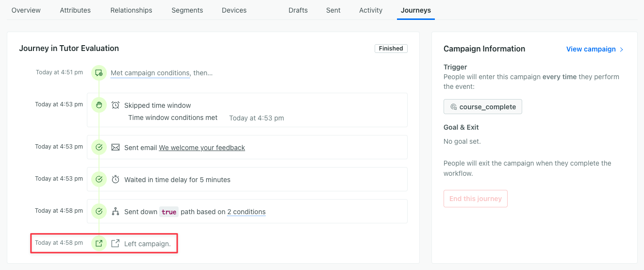Click the course_complete event chip
The image size is (644, 270).
tap(483, 107)
